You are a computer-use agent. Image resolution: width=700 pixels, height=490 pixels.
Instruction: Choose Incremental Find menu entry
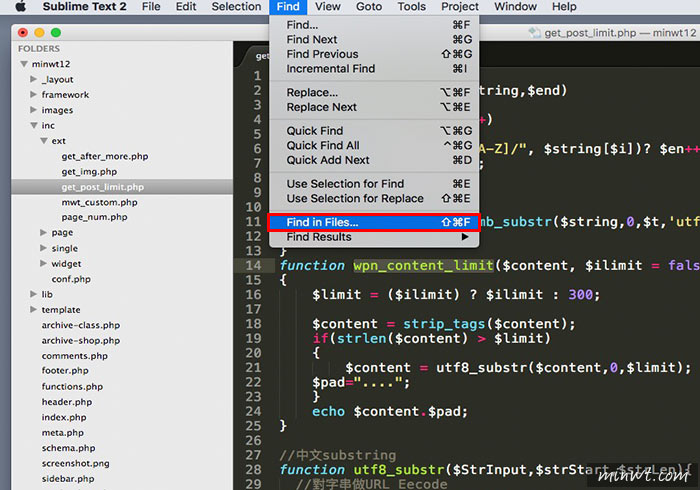(x=374, y=69)
